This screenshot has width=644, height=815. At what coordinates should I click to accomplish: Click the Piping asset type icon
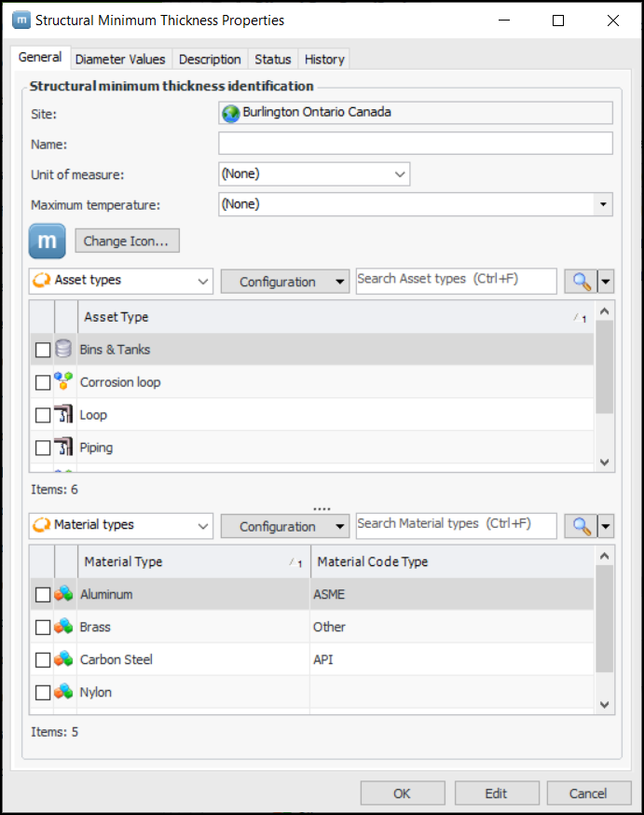[x=63, y=448]
